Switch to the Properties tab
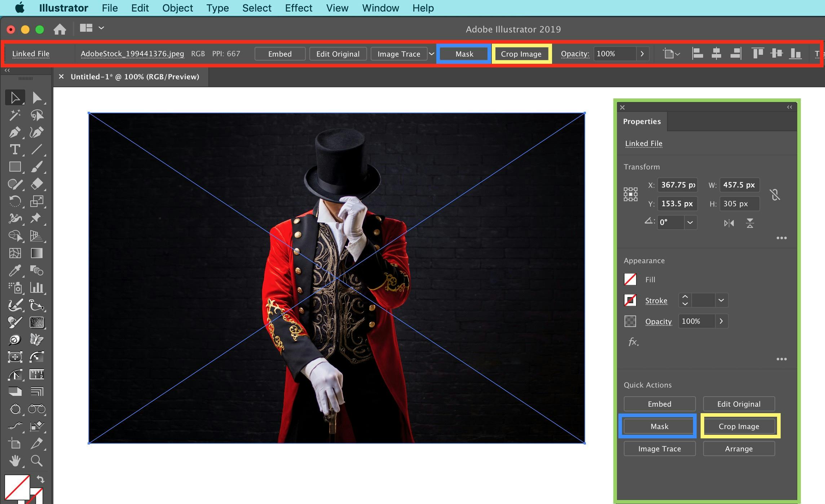The width and height of the screenshot is (825, 504). point(641,121)
